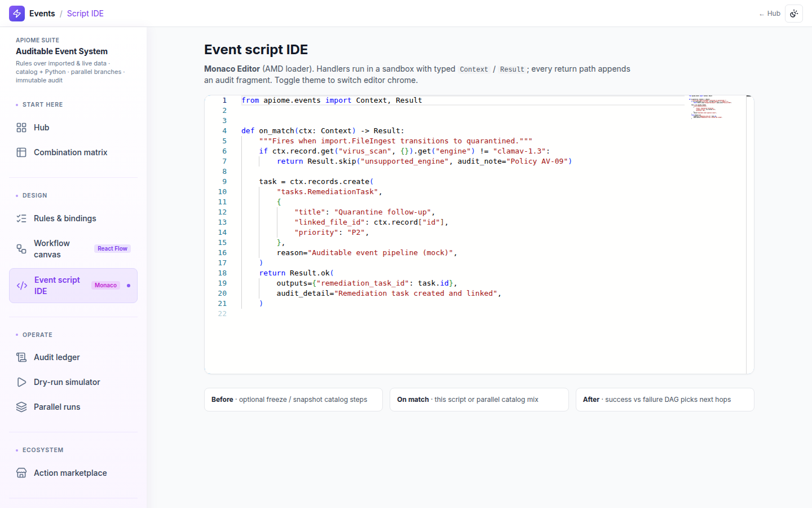Click the 'return Result.ok(' code line
Image resolution: width=812 pixels, height=508 pixels.
click(x=297, y=273)
